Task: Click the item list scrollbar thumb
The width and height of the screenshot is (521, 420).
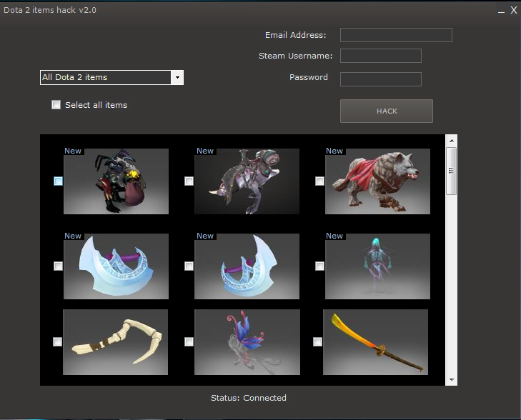Action: [x=451, y=171]
